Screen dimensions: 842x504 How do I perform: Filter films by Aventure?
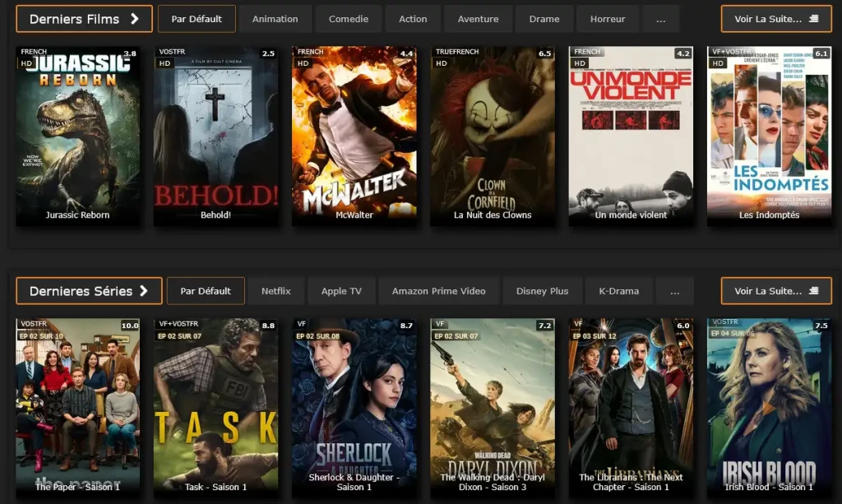(x=478, y=19)
